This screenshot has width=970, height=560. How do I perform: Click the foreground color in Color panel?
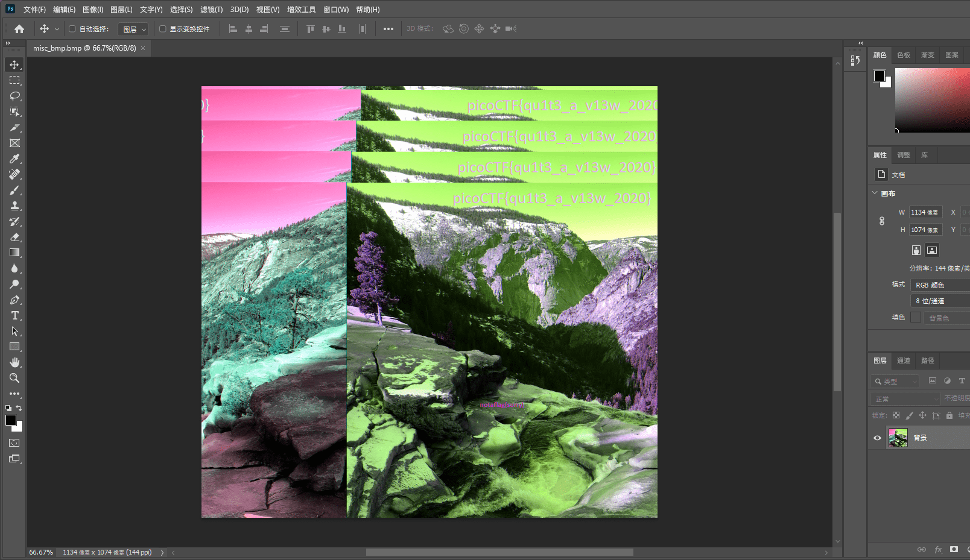pyautogui.click(x=880, y=76)
